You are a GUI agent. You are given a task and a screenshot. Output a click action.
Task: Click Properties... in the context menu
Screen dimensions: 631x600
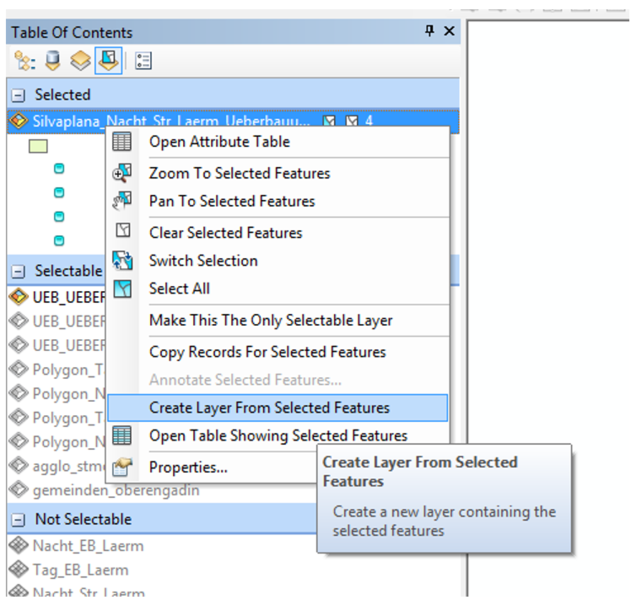[188, 467]
